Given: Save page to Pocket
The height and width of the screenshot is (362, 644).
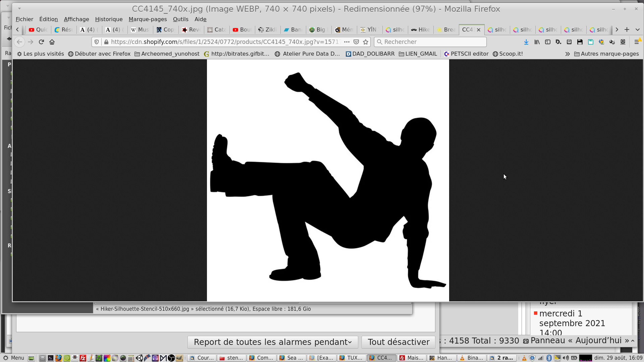Looking at the screenshot, I should coord(356,42).
